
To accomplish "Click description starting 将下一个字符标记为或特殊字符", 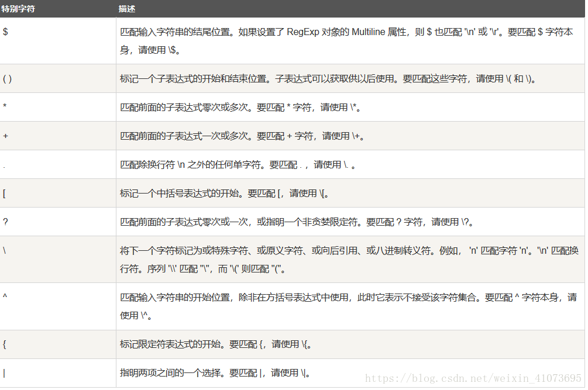I will pos(350,259).
